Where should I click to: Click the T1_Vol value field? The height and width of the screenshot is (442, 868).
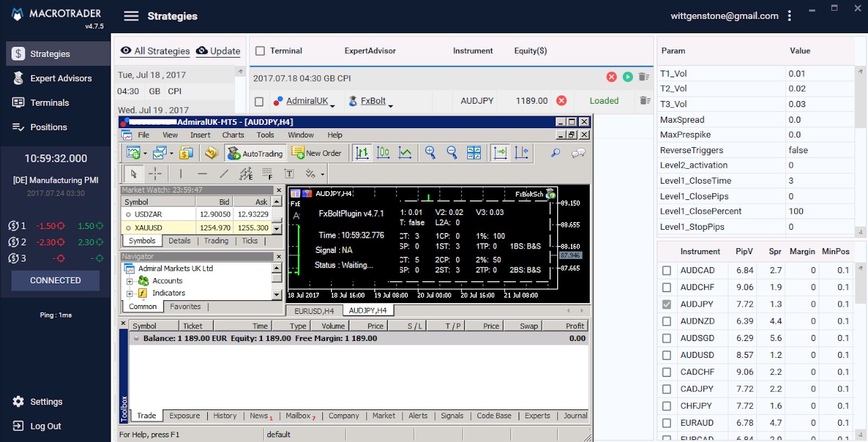coord(819,73)
